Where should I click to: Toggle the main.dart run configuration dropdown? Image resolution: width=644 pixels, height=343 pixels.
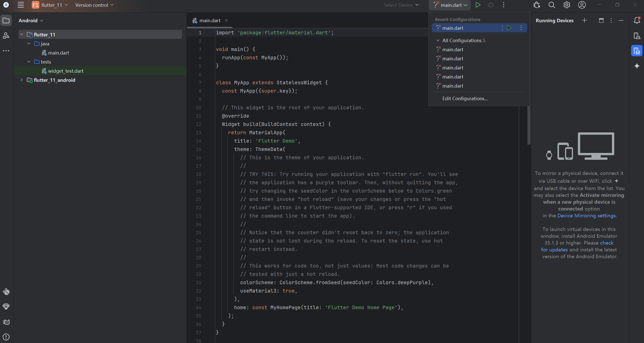pyautogui.click(x=450, y=5)
